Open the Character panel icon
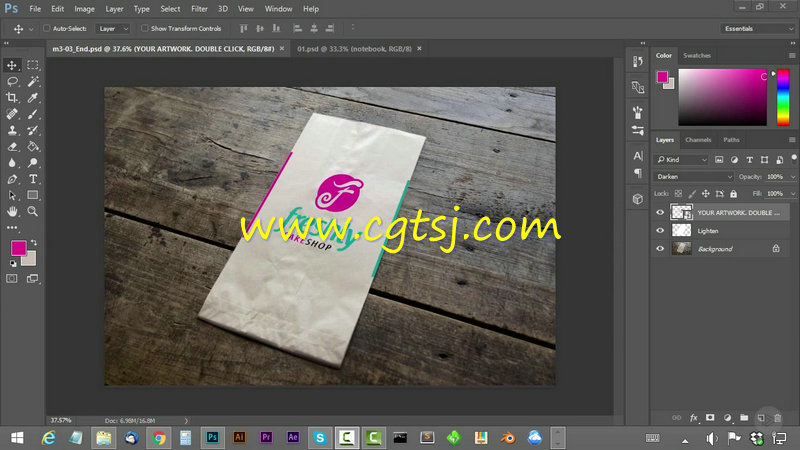 pos(638,156)
